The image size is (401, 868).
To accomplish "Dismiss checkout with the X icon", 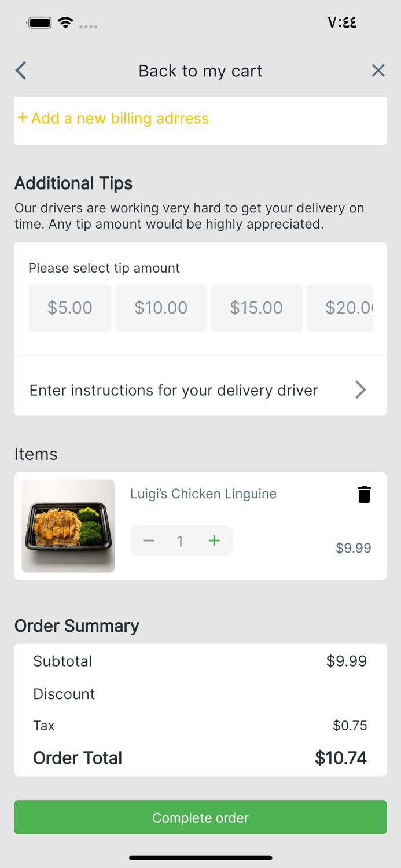I will 378,71.
